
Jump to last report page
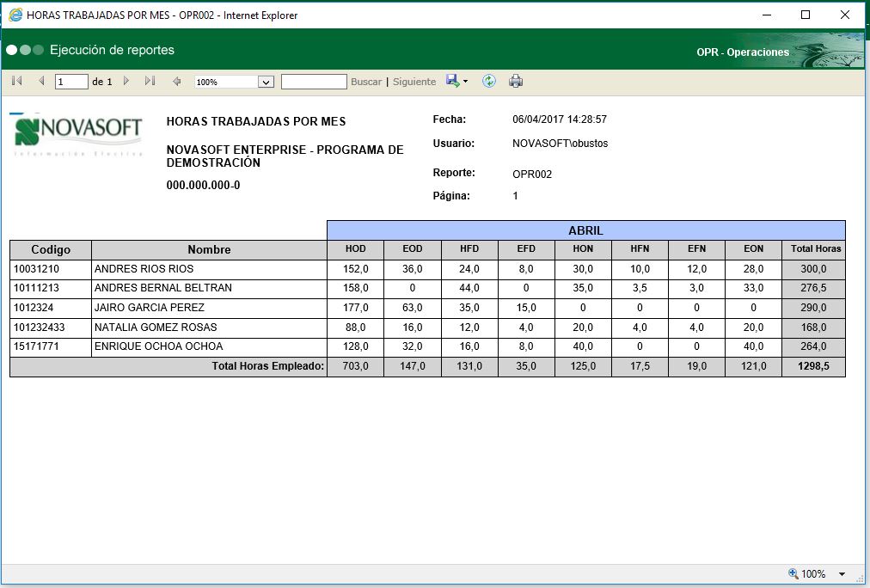[x=150, y=81]
